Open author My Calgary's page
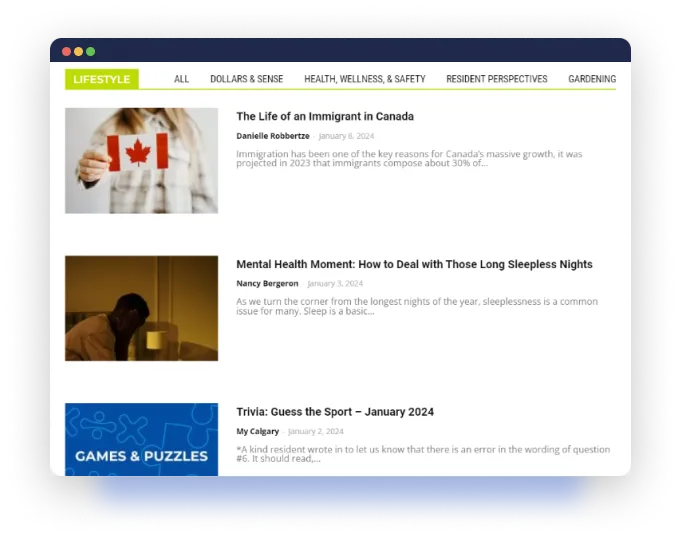This screenshot has height=538, width=681. click(258, 431)
